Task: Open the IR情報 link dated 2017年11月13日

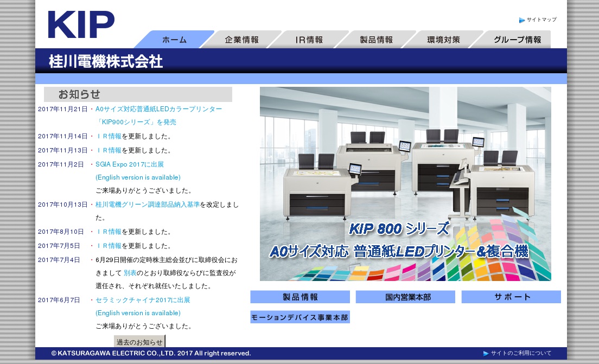Action: (x=109, y=150)
